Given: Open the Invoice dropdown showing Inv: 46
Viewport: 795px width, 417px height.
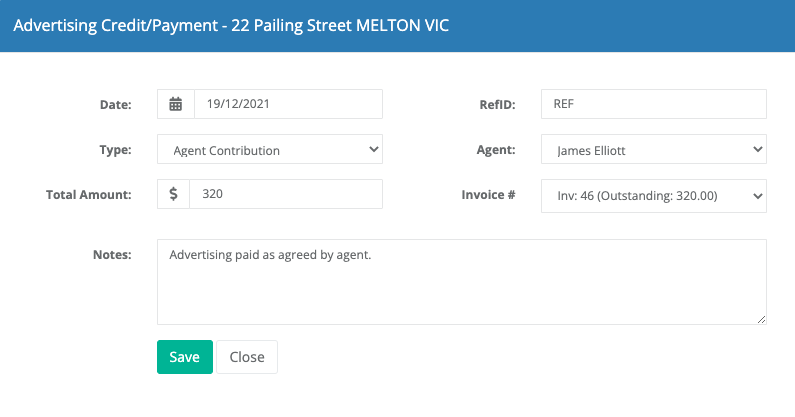Looking at the screenshot, I should [654, 196].
